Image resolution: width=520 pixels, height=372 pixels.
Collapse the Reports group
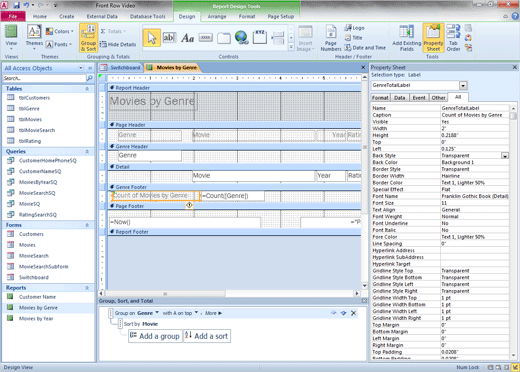pos(87,288)
